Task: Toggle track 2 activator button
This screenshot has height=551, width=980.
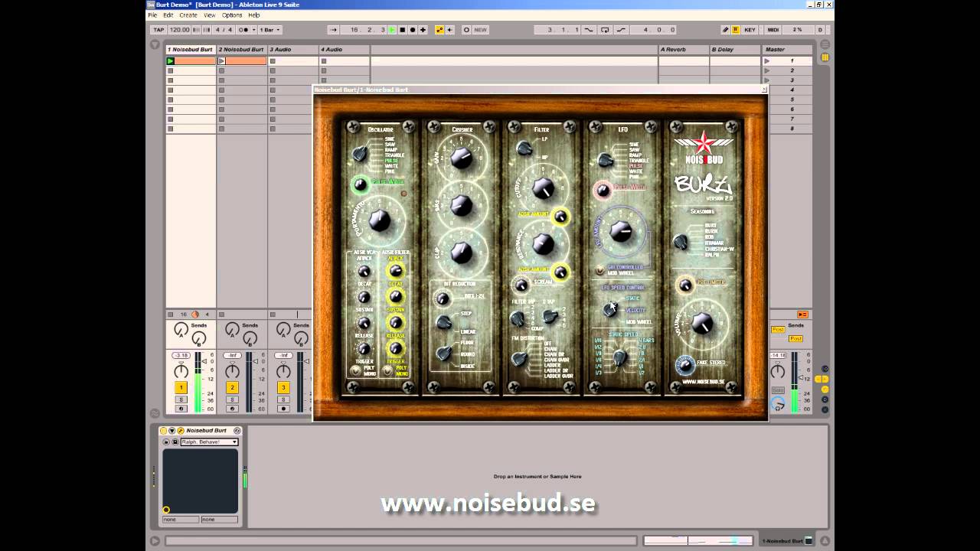Action: pyautogui.click(x=233, y=388)
